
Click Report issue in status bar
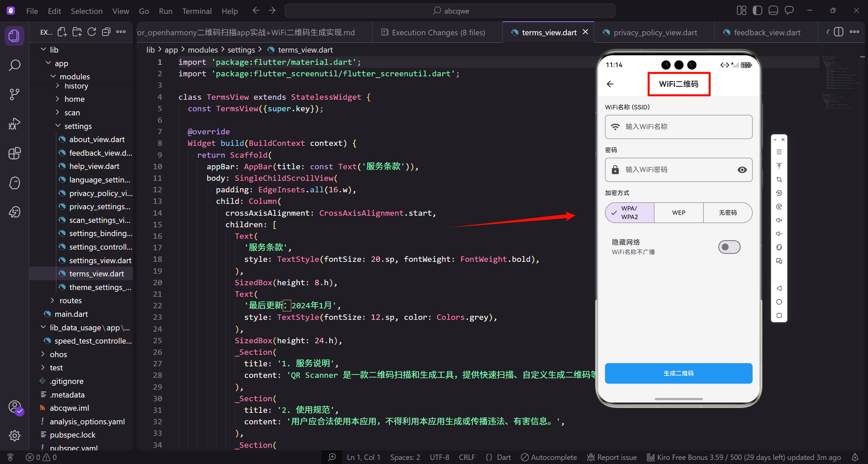click(x=612, y=457)
